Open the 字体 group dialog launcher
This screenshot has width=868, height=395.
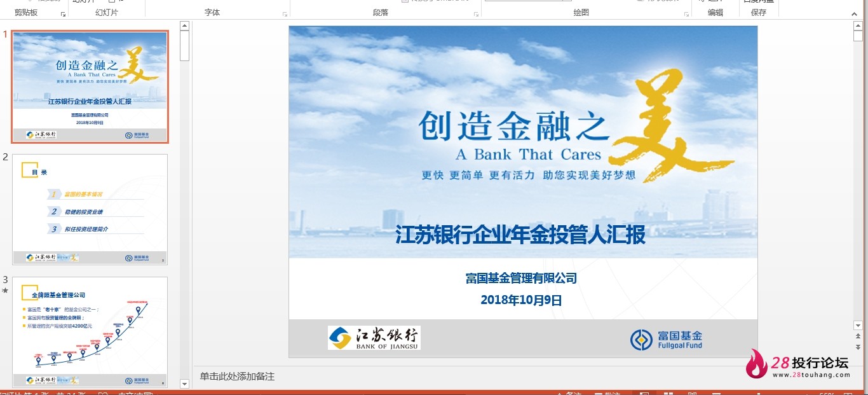click(284, 13)
